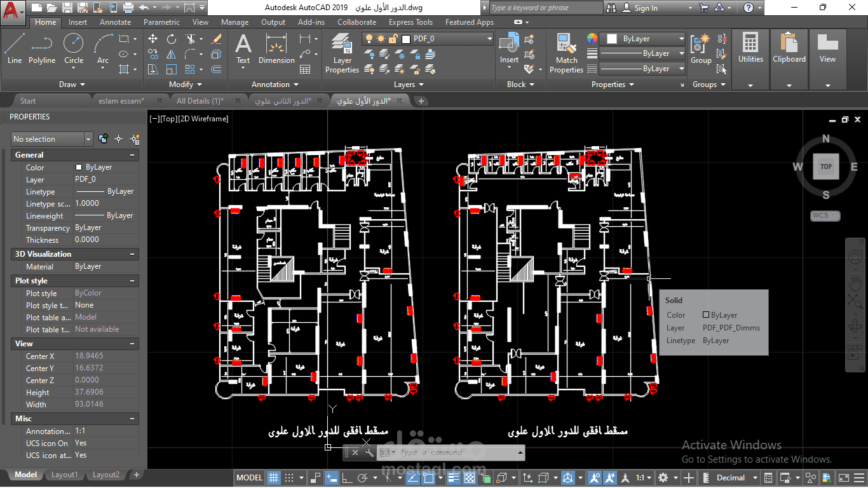This screenshot has width=868, height=488.
Task: Click the Rotate tool in Modify panel
Action: coord(172,39)
